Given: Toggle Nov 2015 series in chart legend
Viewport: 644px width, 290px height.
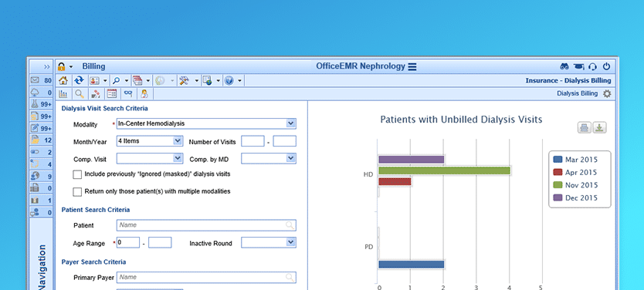Looking at the screenshot, I should (575, 185).
